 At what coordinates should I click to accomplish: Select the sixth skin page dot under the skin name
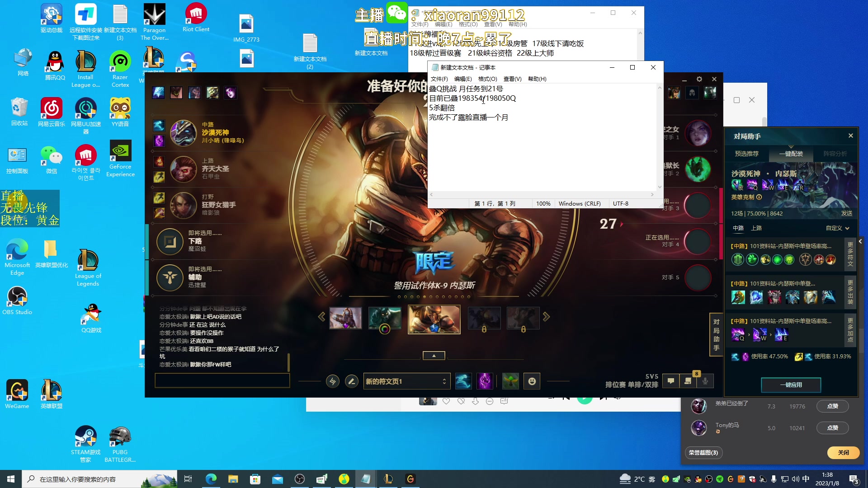[x=431, y=297]
